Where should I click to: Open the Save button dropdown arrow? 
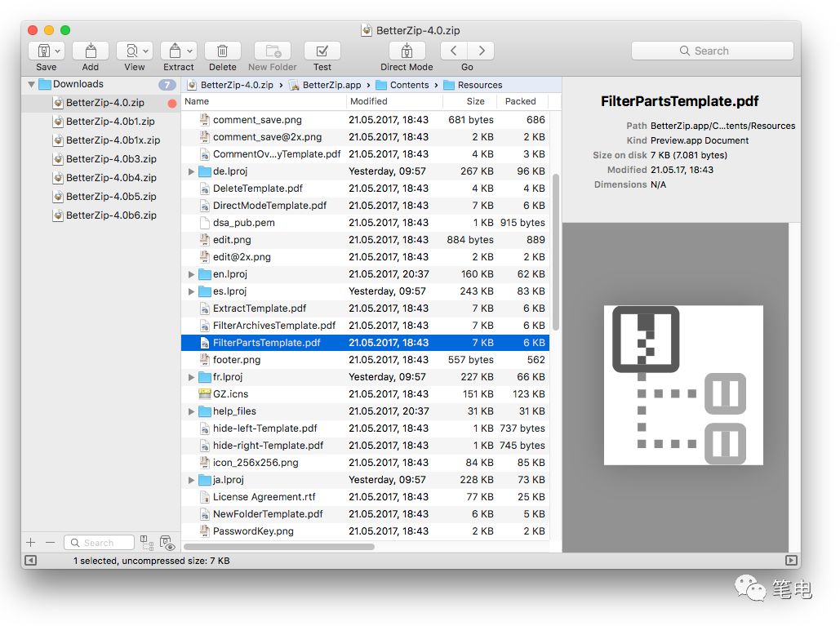[x=56, y=50]
